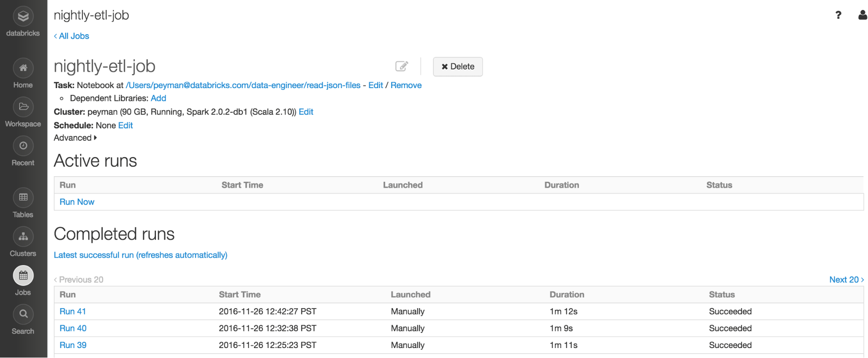The height and width of the screenshot is (358, 868).
Task: Click Run Now to start job
Action: (x=77, y=202)
